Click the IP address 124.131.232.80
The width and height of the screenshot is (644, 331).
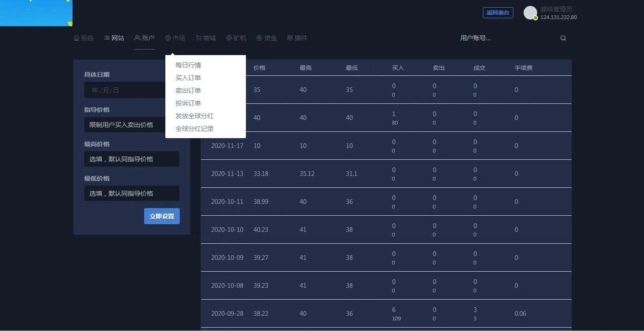click(x=558, y=17)
